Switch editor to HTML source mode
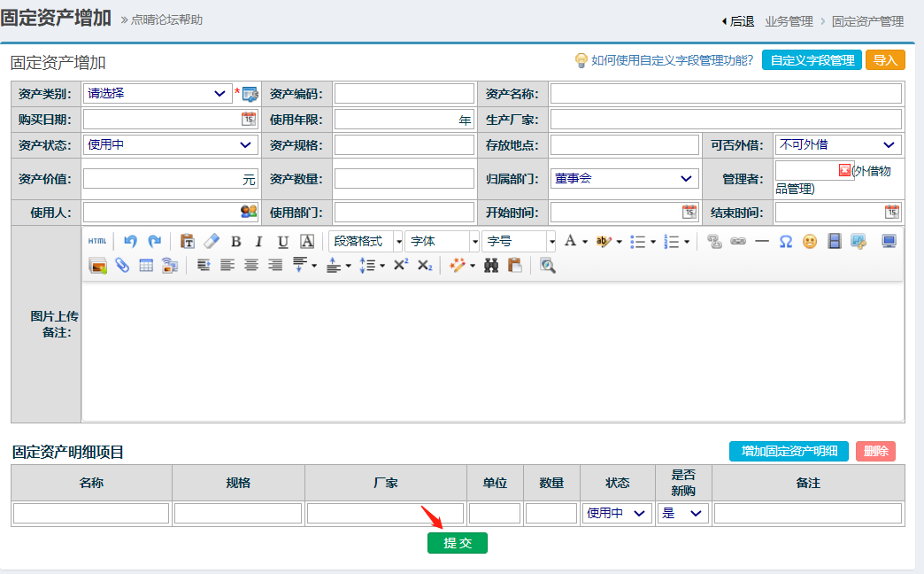 96,241
